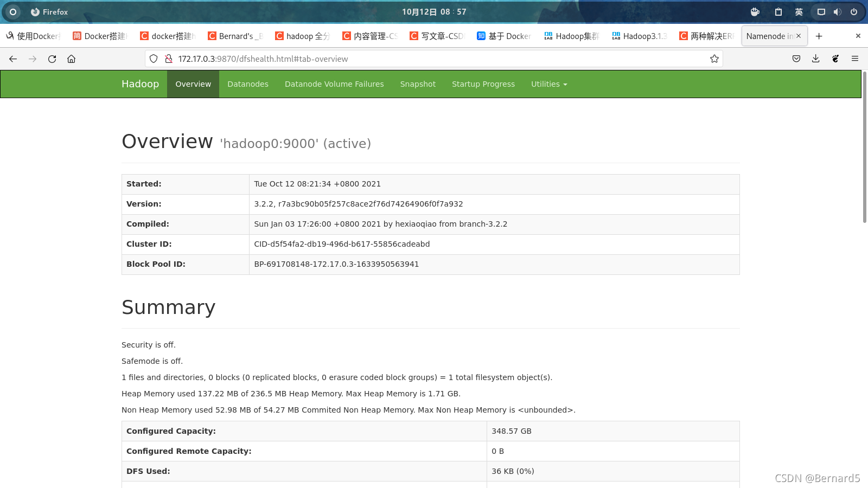Reload the current page
868x488 pixels.
tap(52, 59)
